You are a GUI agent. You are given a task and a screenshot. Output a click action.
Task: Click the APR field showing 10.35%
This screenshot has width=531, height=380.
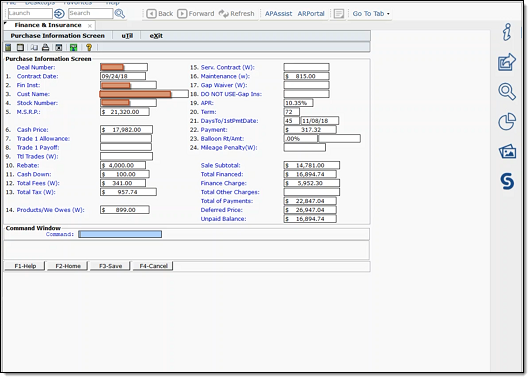point(298,103)
